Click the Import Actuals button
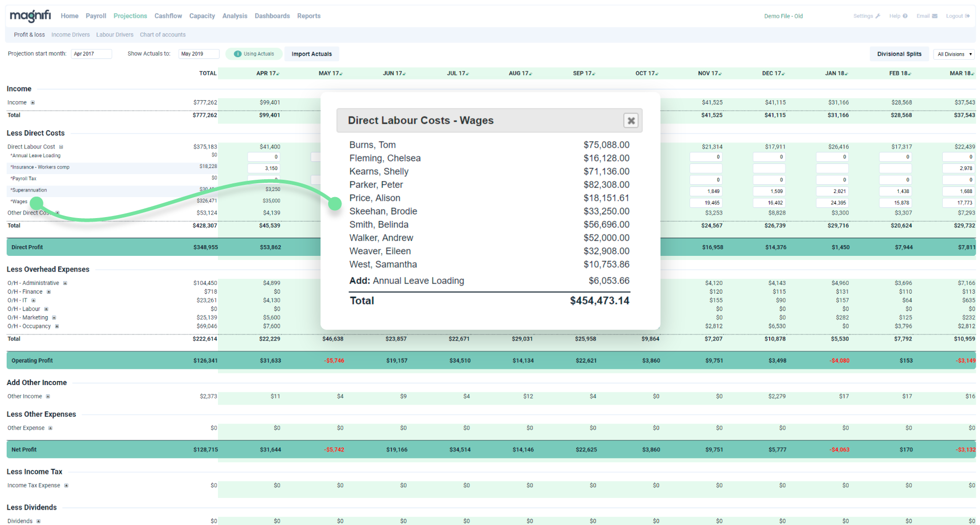Viewport: 980px width, 525px height. pyautogui.click(x=311, y=54)
